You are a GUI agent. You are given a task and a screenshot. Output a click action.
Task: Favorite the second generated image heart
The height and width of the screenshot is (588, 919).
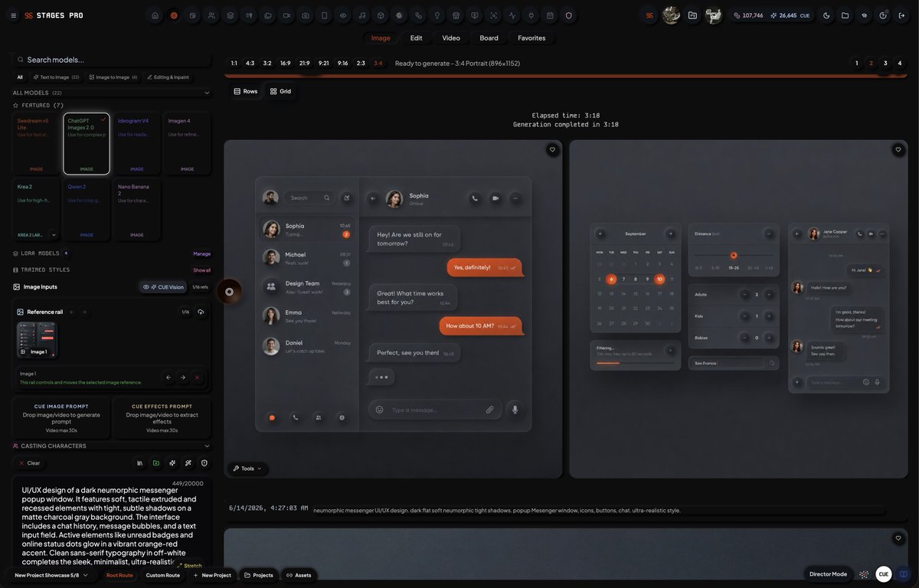[x=898, y=150]
